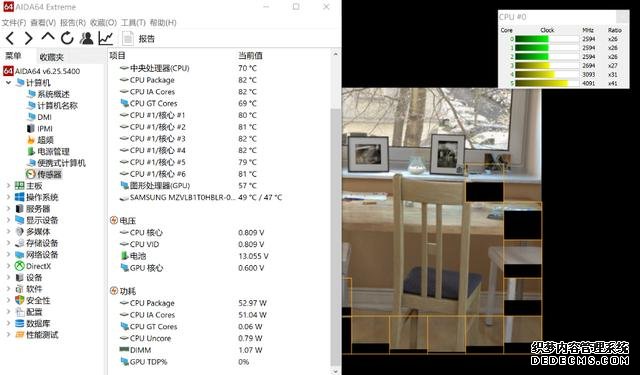Viewport: 640px width, 375px height.
Task: Expand the 显示设备 tree node
Action: 8,220
